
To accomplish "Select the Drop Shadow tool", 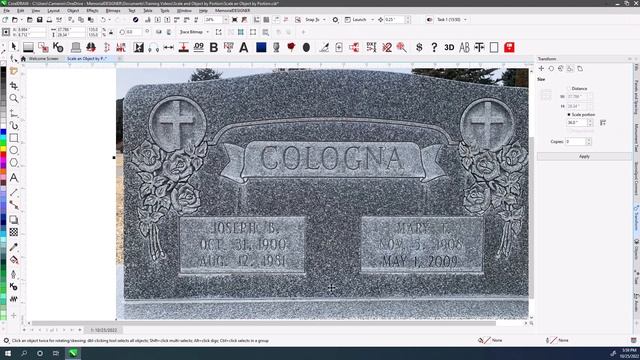I will point(14,220).
